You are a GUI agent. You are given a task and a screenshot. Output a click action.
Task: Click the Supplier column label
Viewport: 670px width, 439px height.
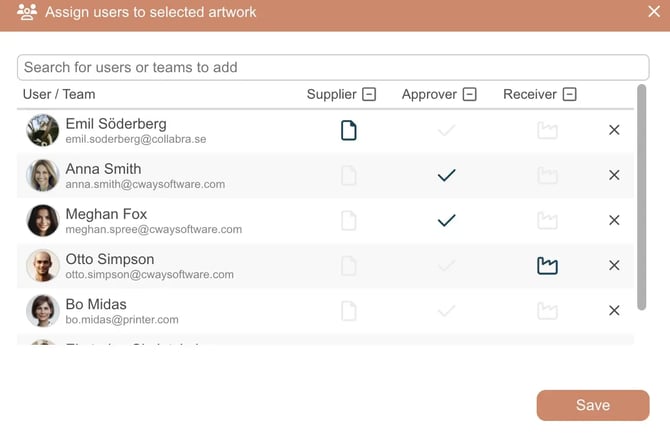[x=331, y=94]
